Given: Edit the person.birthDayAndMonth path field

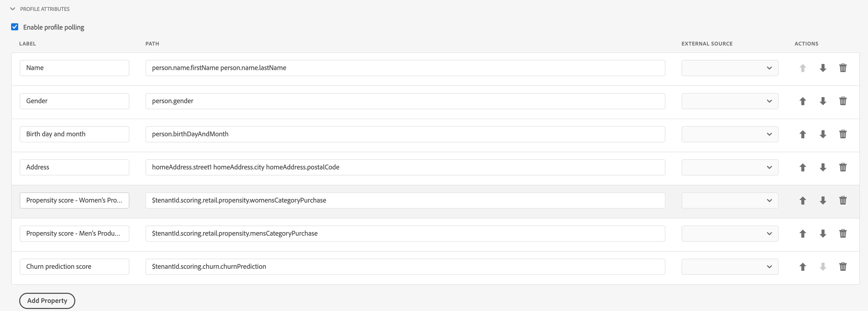Looking at the screenshot, I should [405, 134].
